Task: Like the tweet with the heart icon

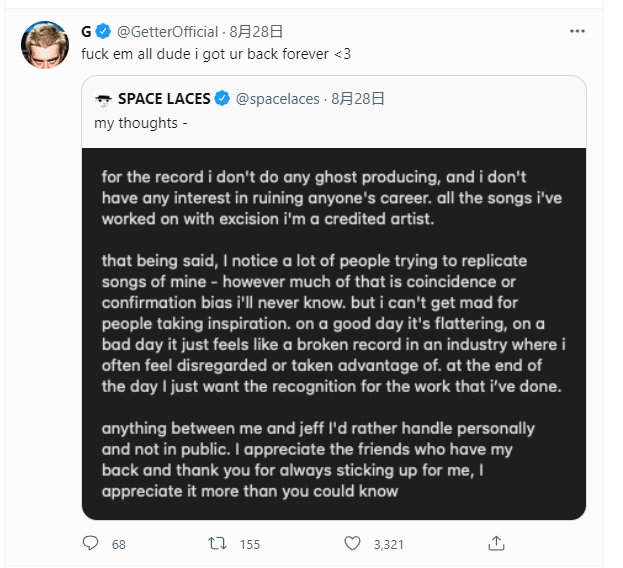Action: pos(352,543)
